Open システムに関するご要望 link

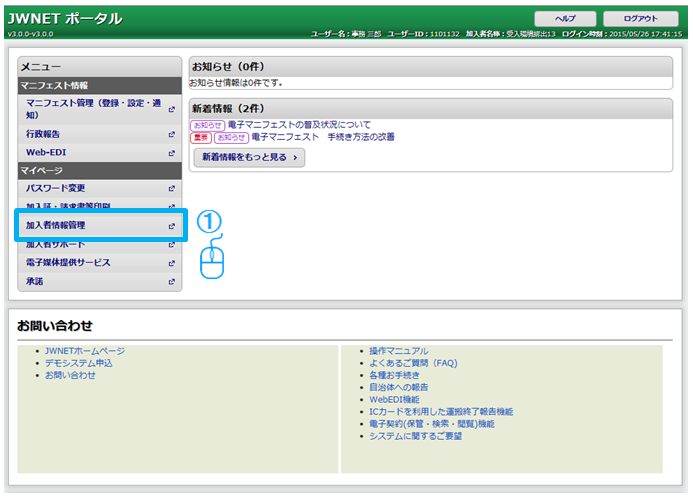tap(415, 436)
